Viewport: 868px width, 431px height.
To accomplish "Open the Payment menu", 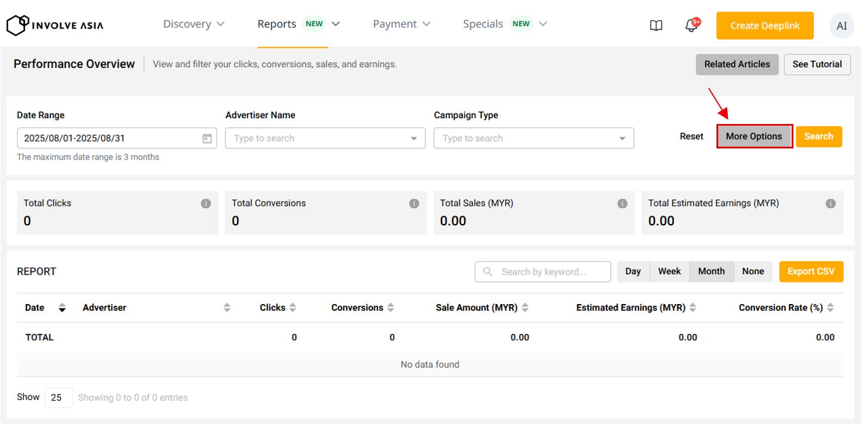I will pos(401,24).
